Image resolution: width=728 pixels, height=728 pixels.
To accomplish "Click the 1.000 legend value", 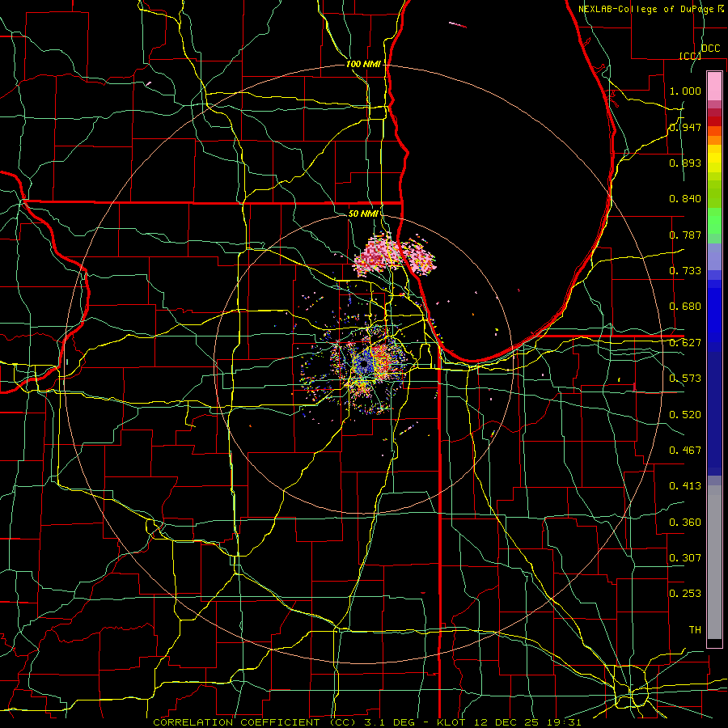I will click(685, 91).
